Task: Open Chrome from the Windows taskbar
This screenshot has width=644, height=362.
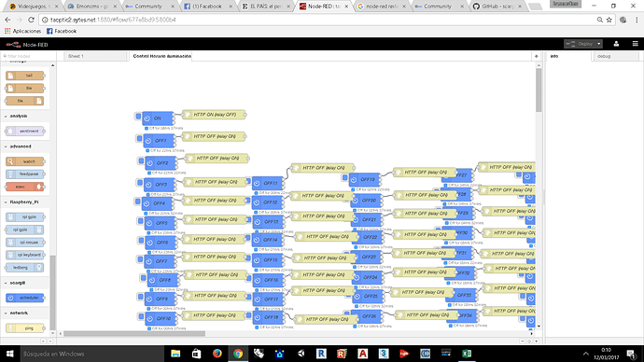Action: pos(238,354)
